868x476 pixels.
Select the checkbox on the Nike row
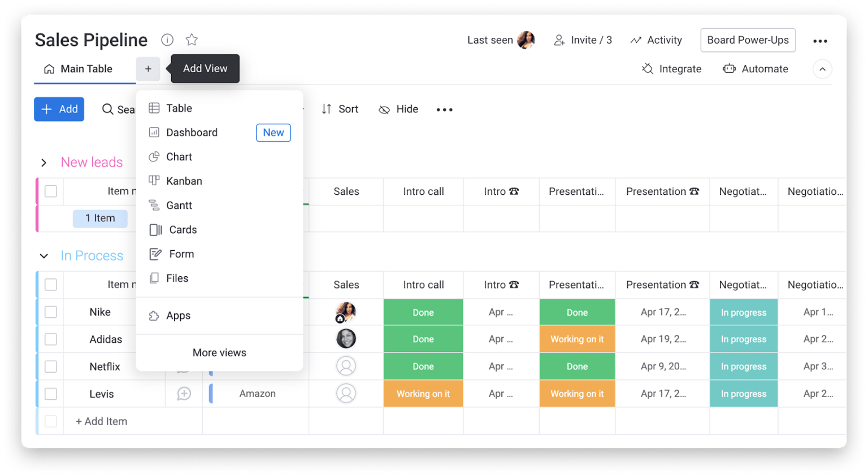tap(50, 312)
